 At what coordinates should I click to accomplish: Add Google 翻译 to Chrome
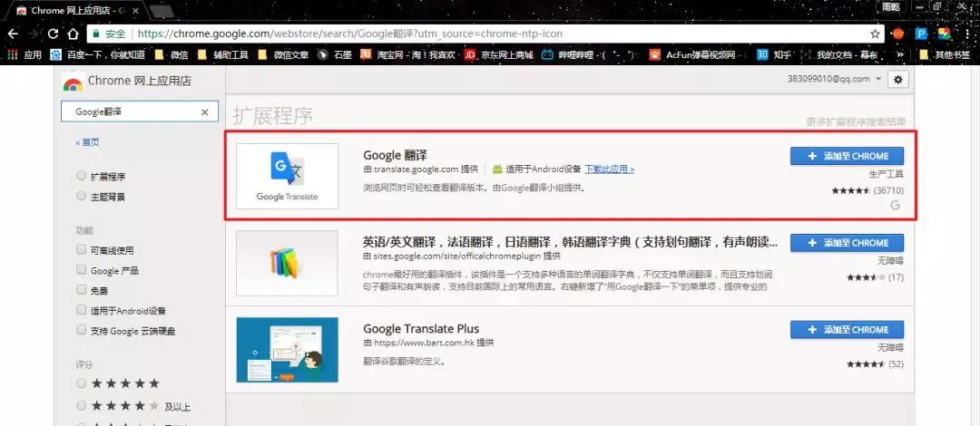click(x=847, y=156)
